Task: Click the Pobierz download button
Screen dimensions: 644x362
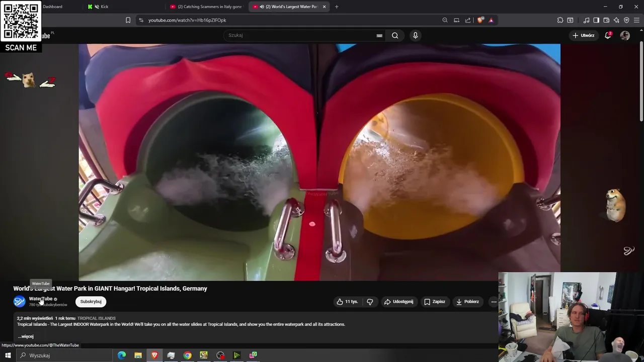Action: click(x=467, y=302)
